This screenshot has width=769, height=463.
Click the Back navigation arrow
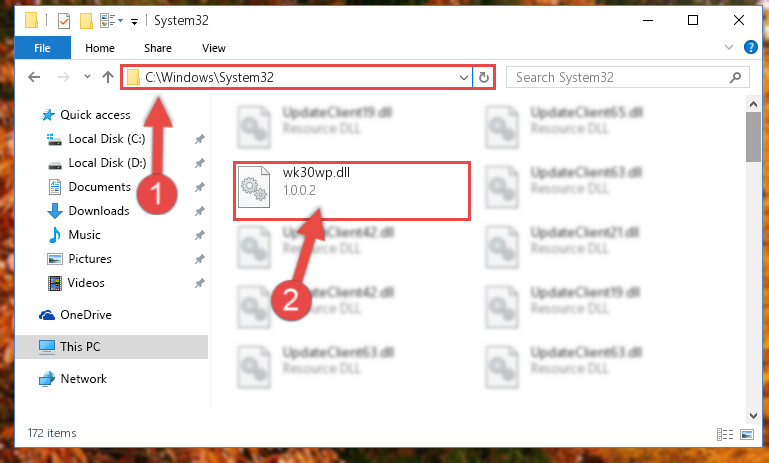point(34,77)
